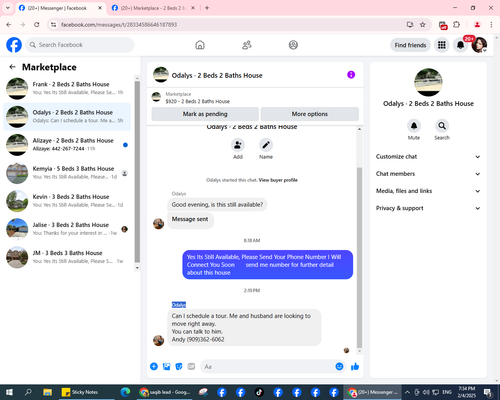Show hidden system tray icons
This screenshot has width=500, height=400.
pyautogui.click(x=407, y=392)
